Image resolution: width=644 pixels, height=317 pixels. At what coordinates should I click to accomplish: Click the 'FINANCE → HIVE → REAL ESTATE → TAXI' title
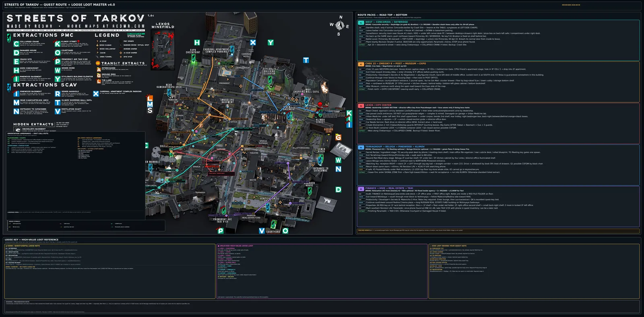pos(389,188)
